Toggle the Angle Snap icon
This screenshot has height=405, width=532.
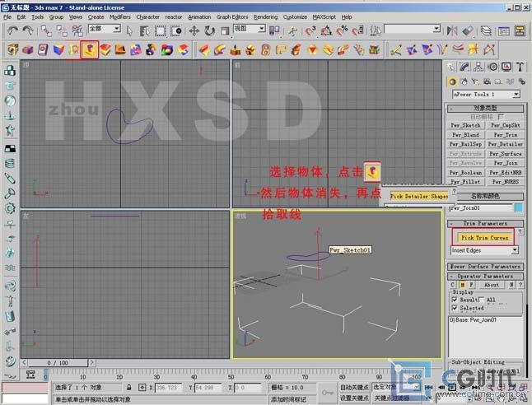(x=326, y=31)
